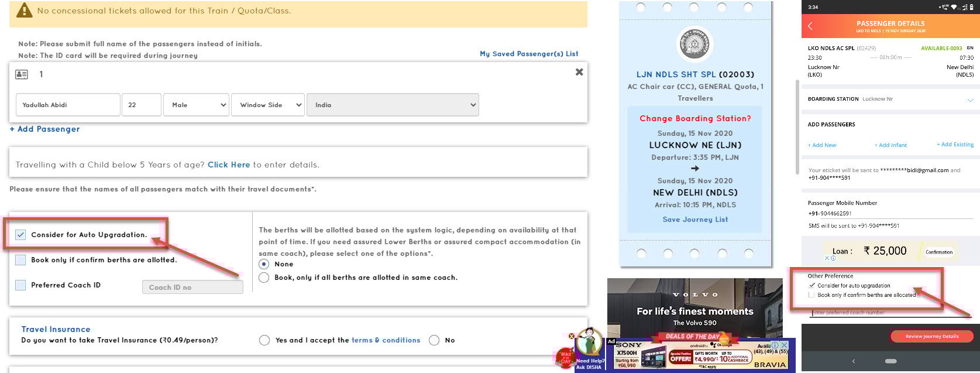The image size is (980, 373).
Task: Click the Indian Railways logo on the ticket
Action: coord(694,45)
